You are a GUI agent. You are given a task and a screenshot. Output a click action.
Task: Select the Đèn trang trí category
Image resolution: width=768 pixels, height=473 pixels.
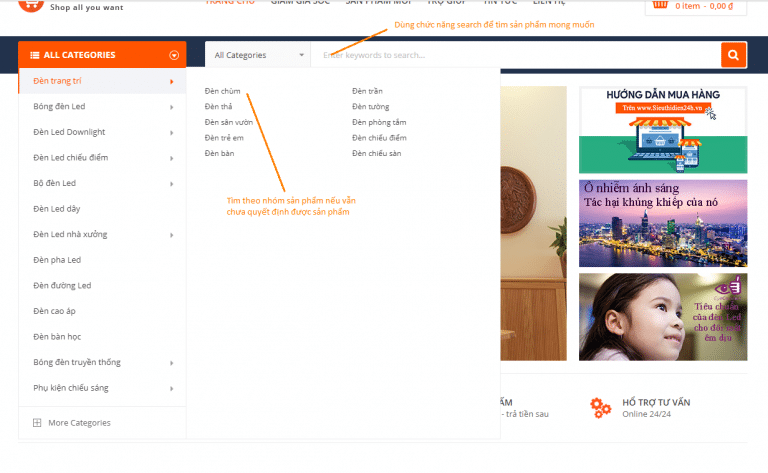[x=58, y=81]
